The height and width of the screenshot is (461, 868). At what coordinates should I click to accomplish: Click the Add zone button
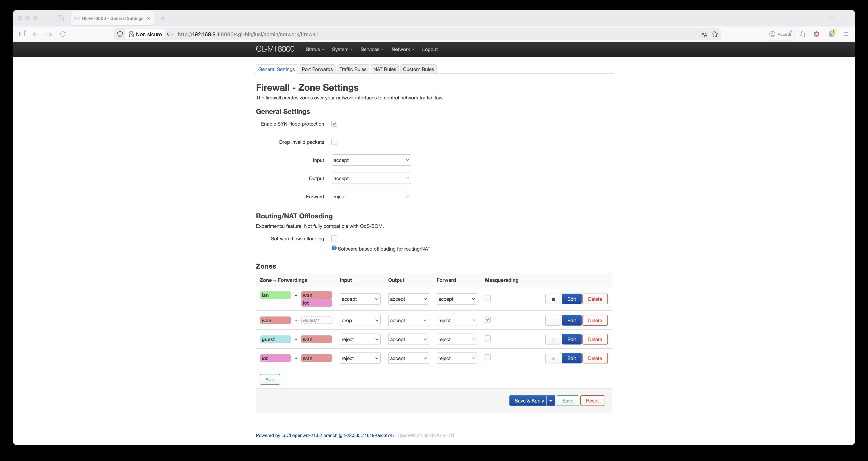click(x=270, y=379)
